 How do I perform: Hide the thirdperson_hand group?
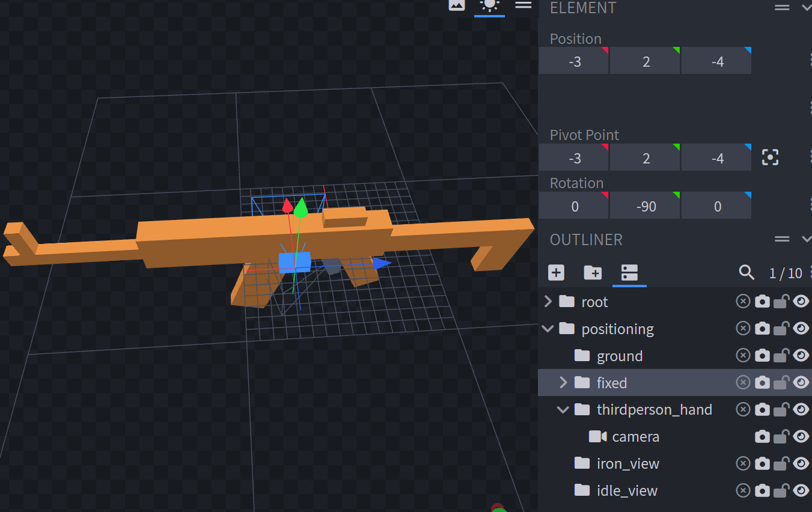click(x=801, y=409)
